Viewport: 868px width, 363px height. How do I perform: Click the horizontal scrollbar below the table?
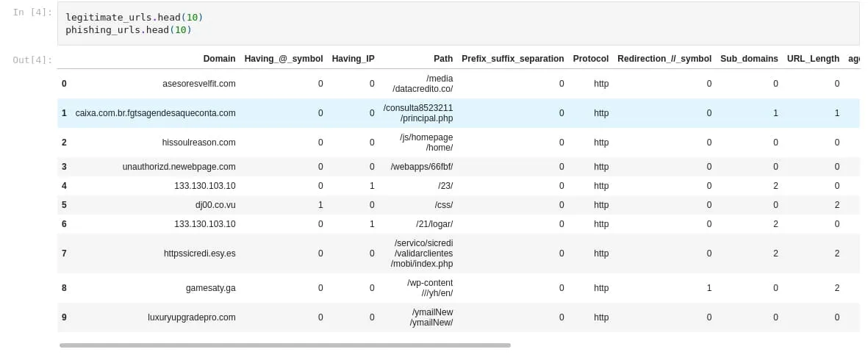pyautogui.click(x=284, y=345)
